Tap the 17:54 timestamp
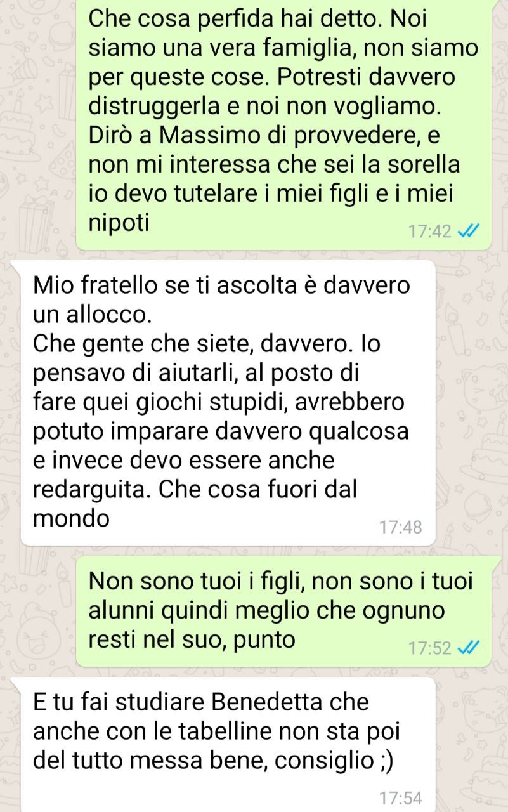The width and height of the screenshot is (508, 812). tap(400, 797)
